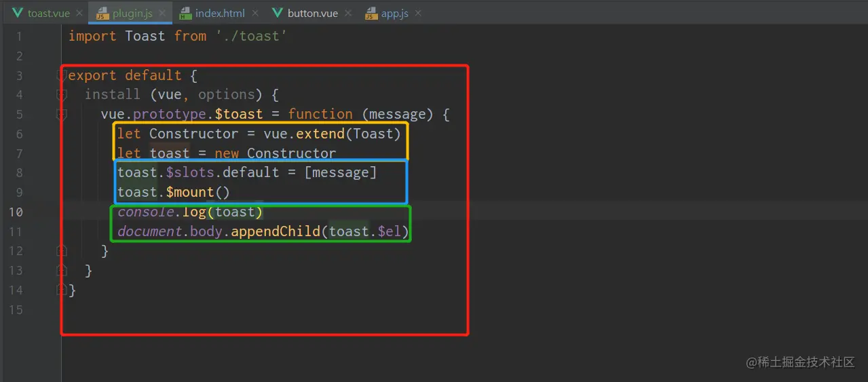Click the 'new' keyword on line 7

(x=227, y=153)
